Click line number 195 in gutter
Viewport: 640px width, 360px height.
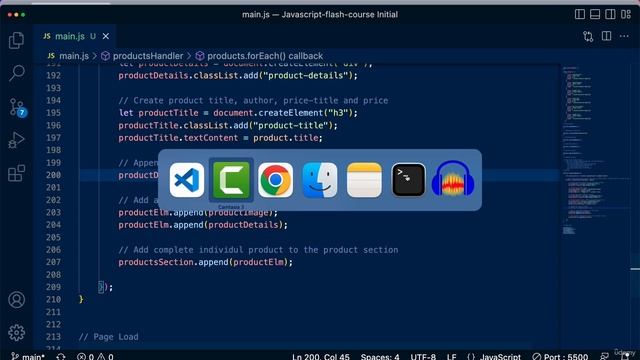[53, 113]
